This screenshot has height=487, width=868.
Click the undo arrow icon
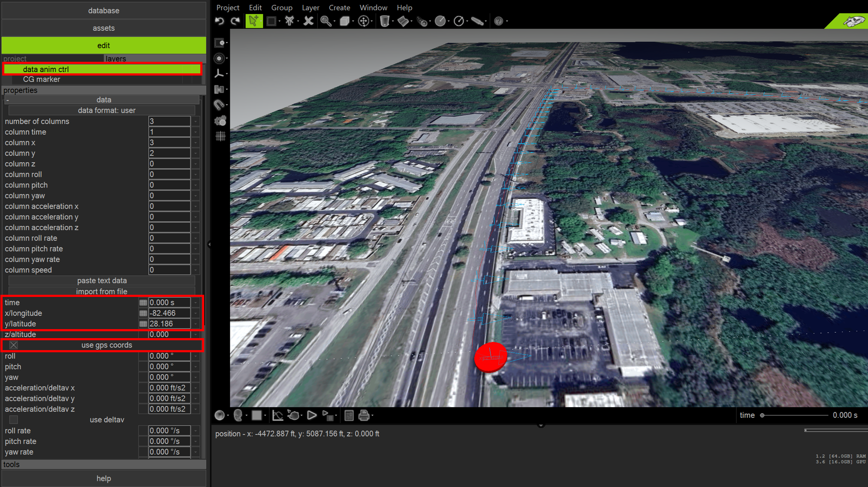220,21
